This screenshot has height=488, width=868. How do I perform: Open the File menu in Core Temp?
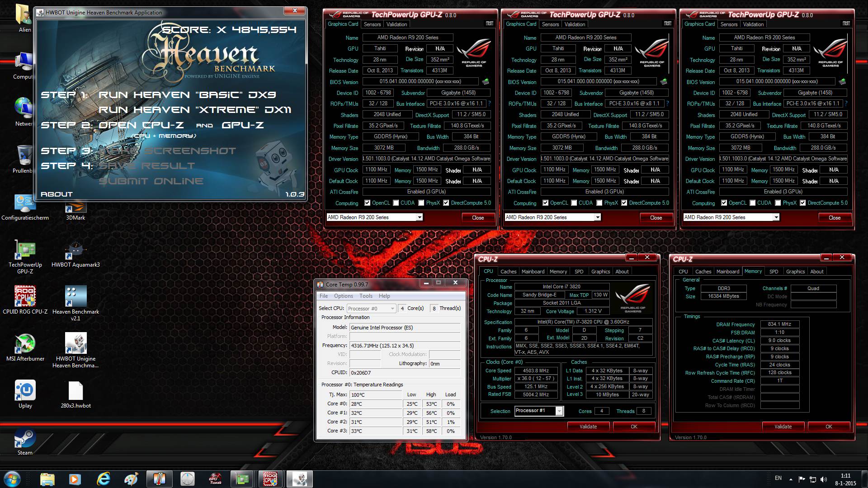pyautogui.click(x=324, y=296)
